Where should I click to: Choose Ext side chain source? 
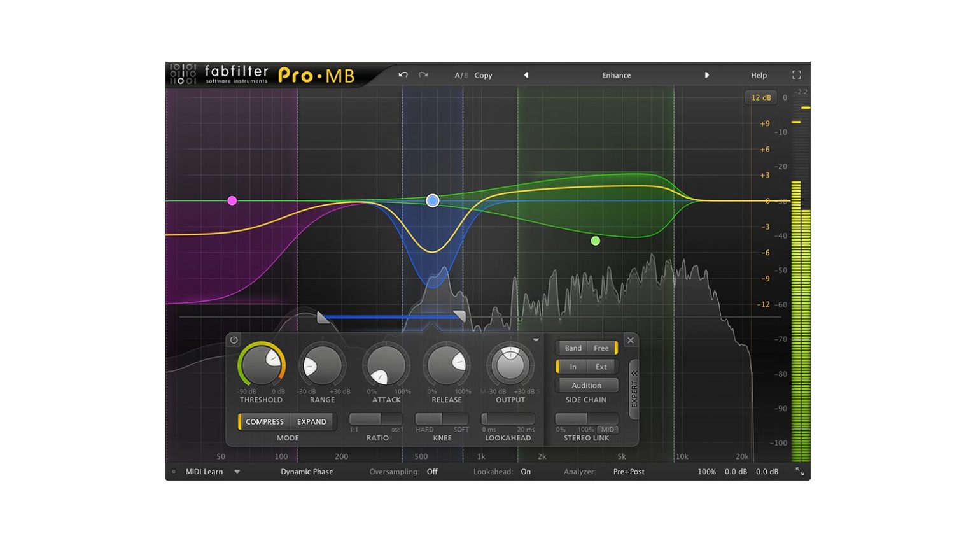pos(601,367)
